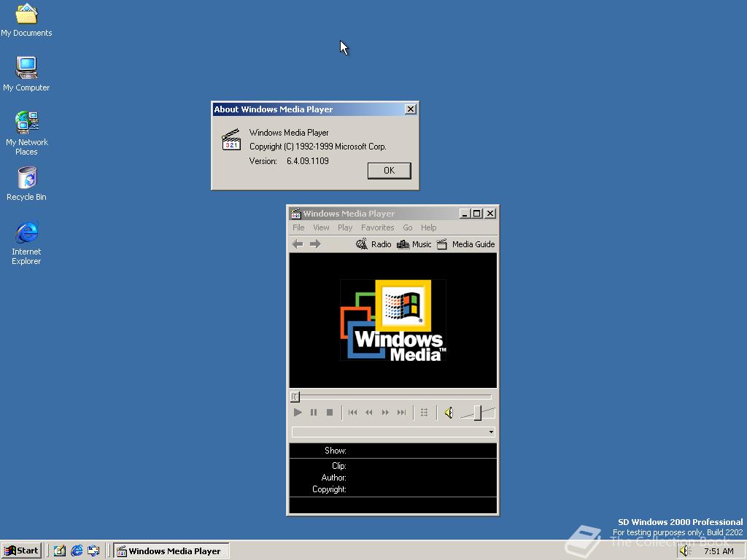Open the Help menu
Image resolution: width=747 pixels, height=560 pixels.
coord(428,227)
